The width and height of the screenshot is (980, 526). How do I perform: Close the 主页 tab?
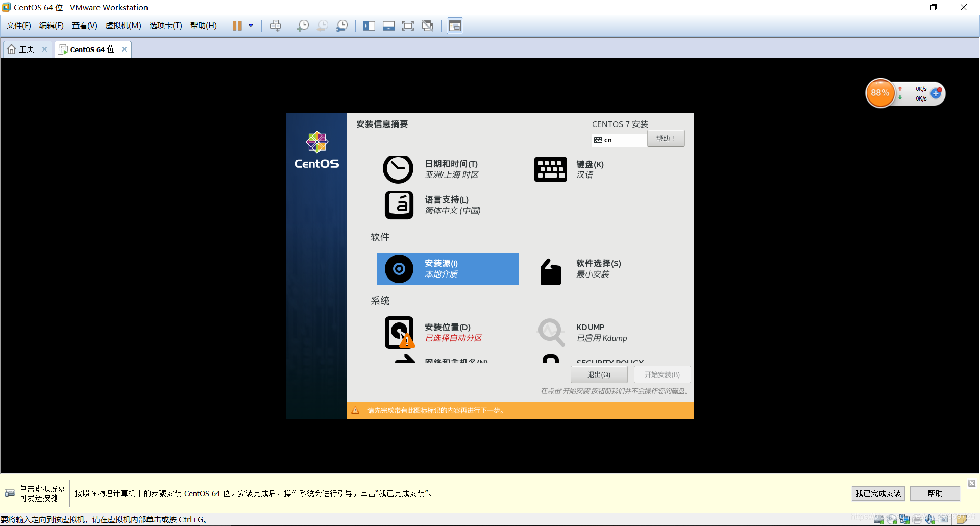tap(44, 49)
